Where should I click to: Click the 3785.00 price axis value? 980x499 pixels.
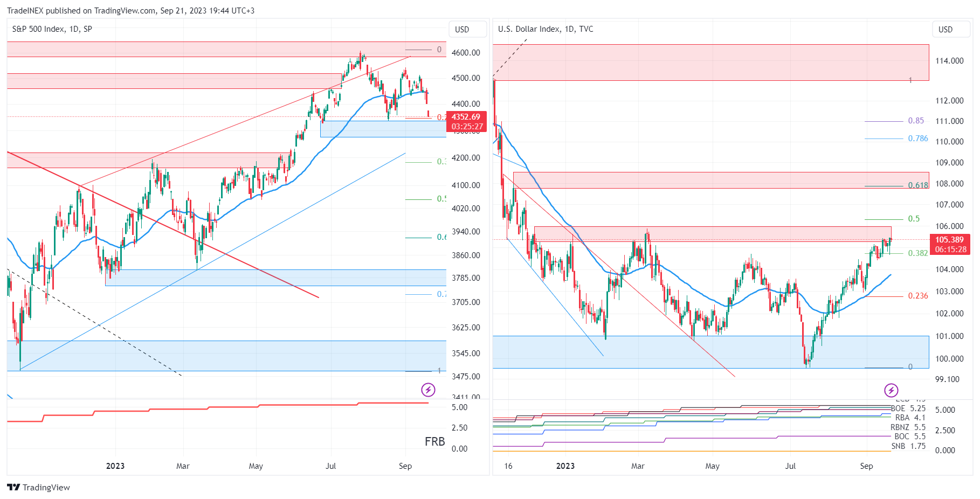466,278
